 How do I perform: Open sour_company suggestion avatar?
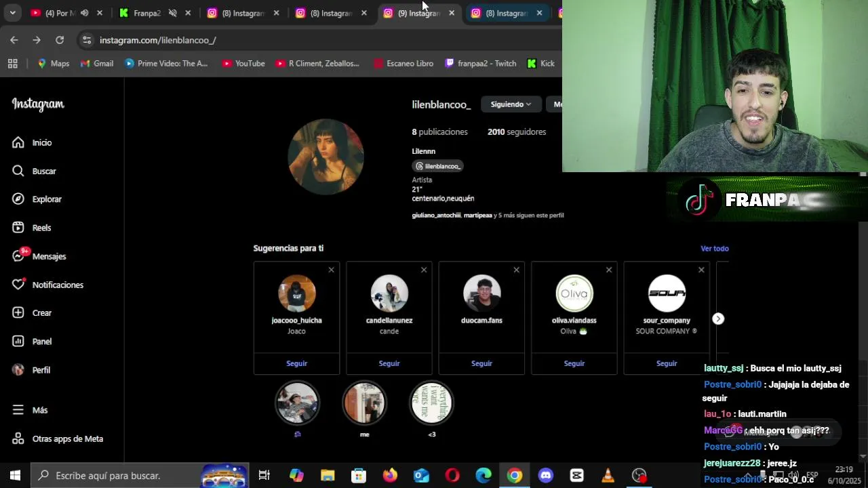click(x=667, y=293)
